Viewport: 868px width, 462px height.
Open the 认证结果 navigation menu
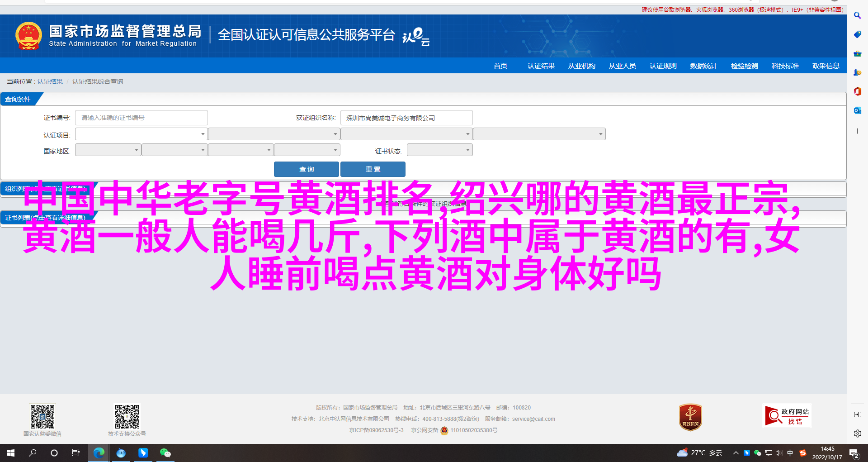click(x=541, y=66)
